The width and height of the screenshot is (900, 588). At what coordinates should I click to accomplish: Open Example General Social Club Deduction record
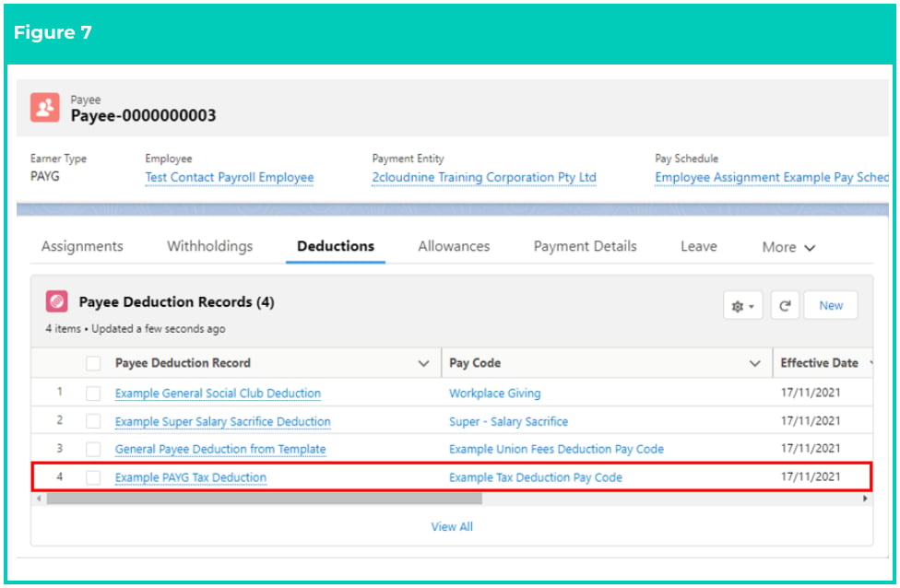pyautogui.click(x=218, y=393)
